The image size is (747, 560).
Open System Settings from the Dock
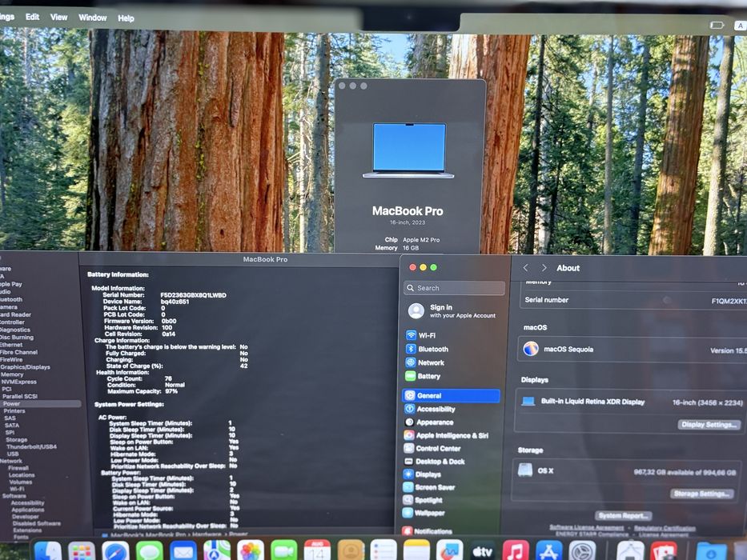[x=582, y=551]
